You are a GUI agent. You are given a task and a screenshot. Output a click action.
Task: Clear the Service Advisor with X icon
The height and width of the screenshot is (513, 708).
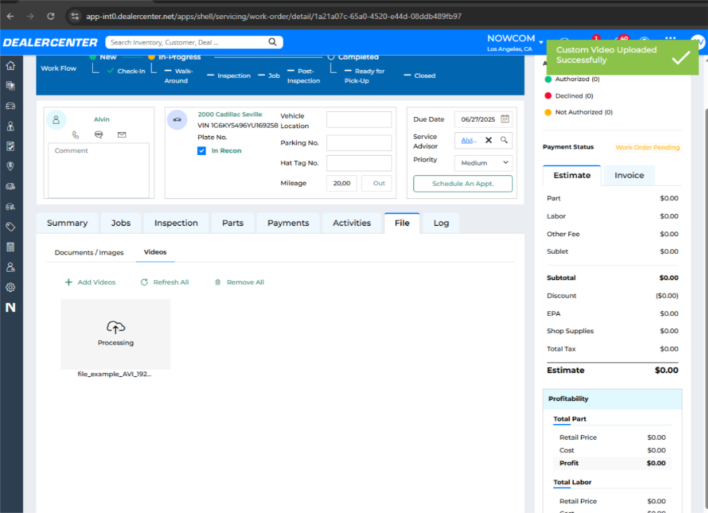[x=489, y=140]
